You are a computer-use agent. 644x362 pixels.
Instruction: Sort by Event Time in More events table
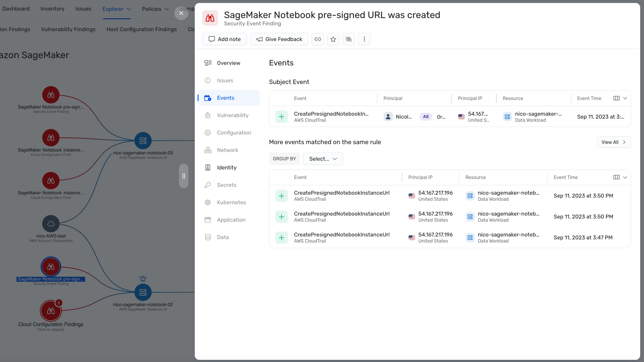tap(565, 177)
